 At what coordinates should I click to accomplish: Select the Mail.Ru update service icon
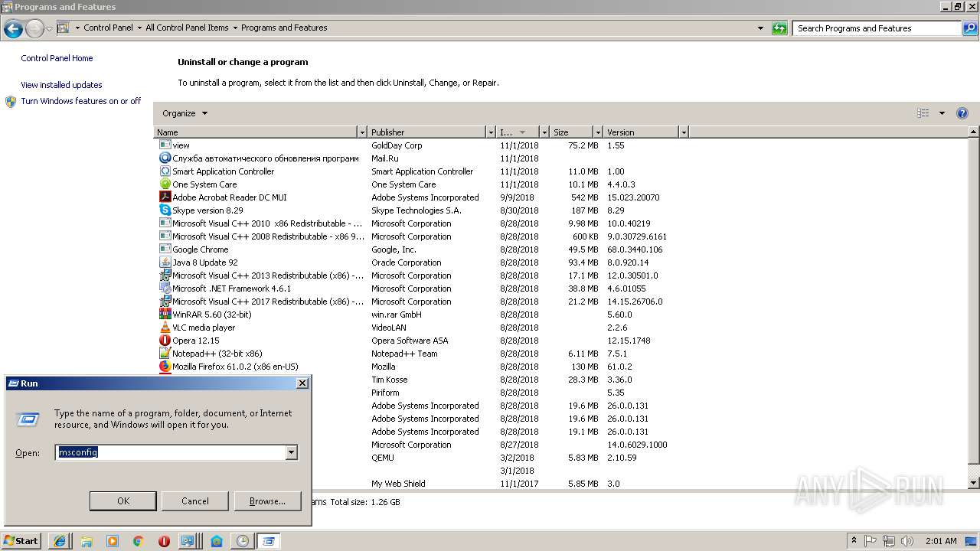(165, 158)
